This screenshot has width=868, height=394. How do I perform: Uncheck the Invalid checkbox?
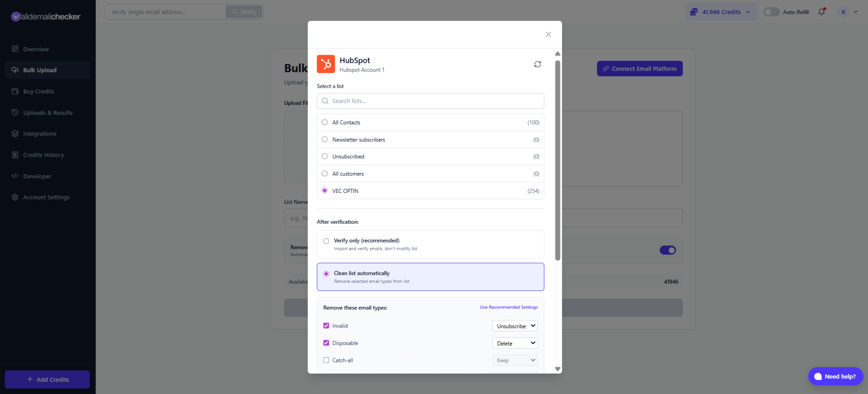pos(326,326)
